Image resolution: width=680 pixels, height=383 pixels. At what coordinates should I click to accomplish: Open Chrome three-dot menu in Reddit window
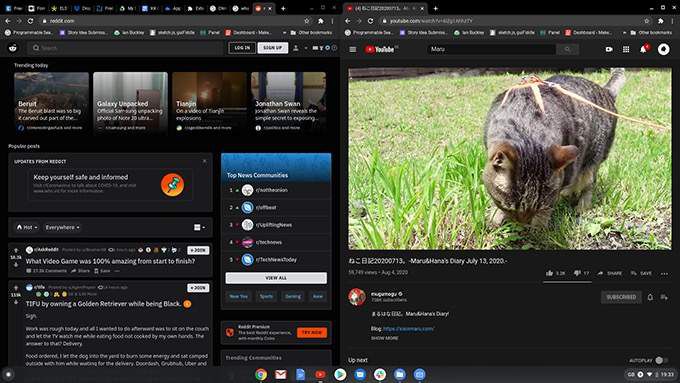[333, 21]
